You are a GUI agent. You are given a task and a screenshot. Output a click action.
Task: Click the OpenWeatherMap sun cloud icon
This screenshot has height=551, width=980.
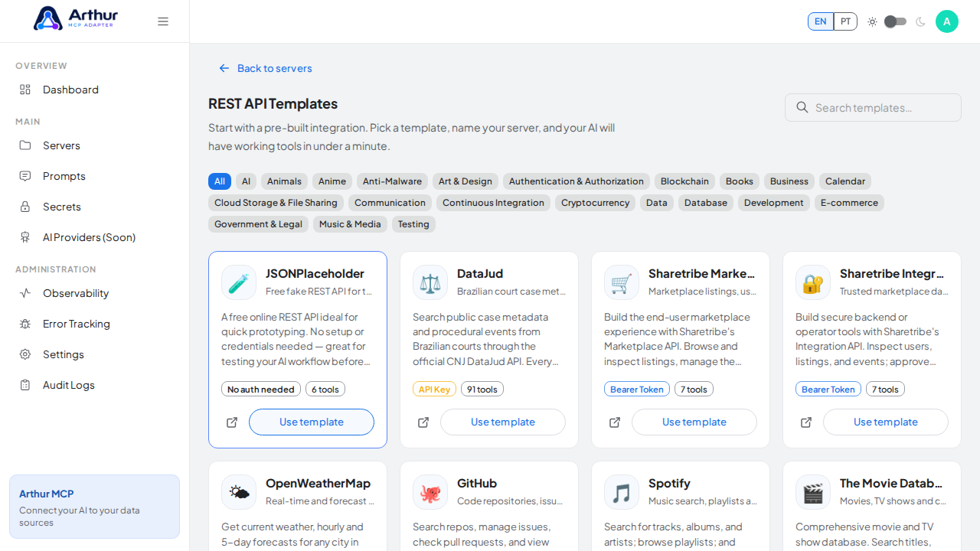[x=239, y=492]
